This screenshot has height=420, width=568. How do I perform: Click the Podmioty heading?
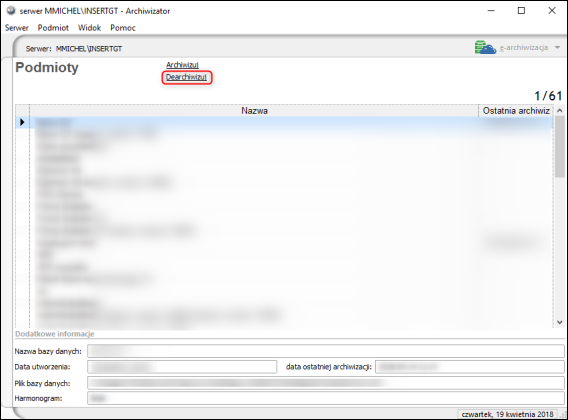click(x=47, y=68)
